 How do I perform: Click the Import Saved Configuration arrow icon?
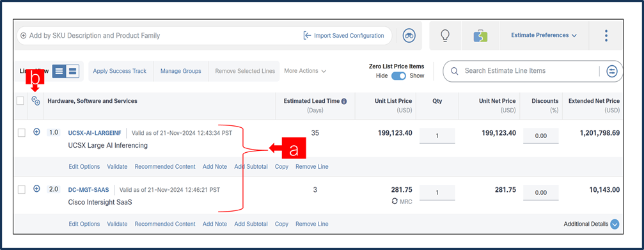pos(307,36)
